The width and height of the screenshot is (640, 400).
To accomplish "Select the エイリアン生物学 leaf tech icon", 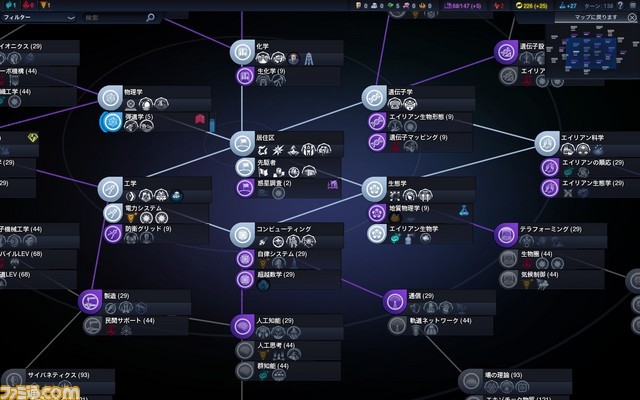I will 377,234.
